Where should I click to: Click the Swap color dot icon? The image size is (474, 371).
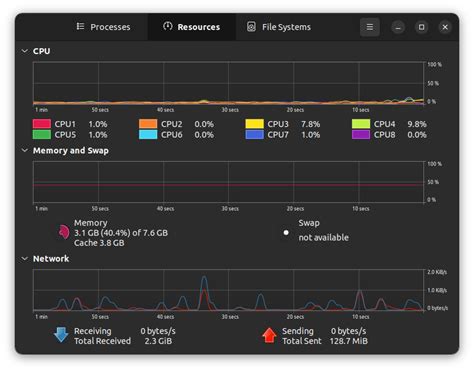click(286, 233)
